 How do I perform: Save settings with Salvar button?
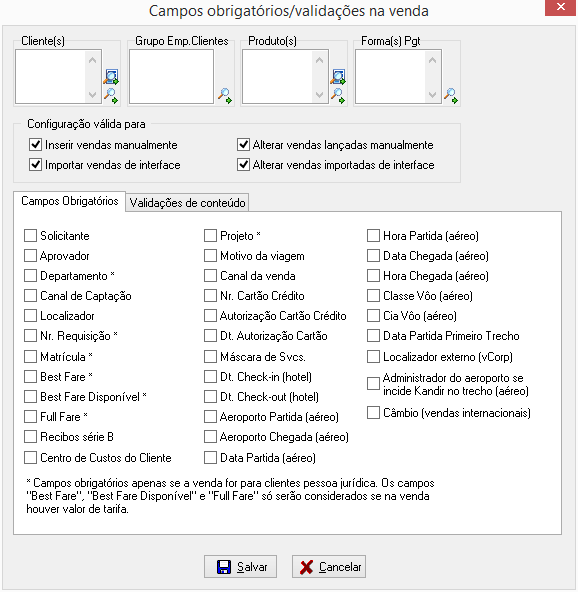(x=240, y=566)
